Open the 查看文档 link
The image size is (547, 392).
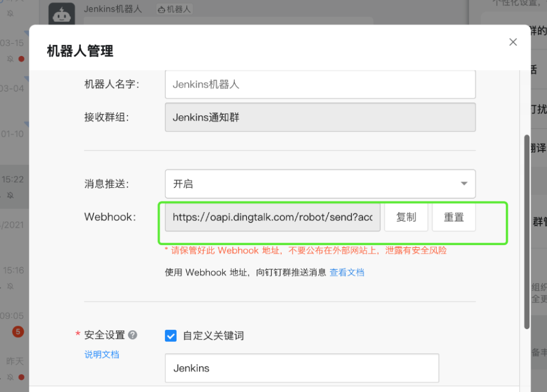(347, 273)
